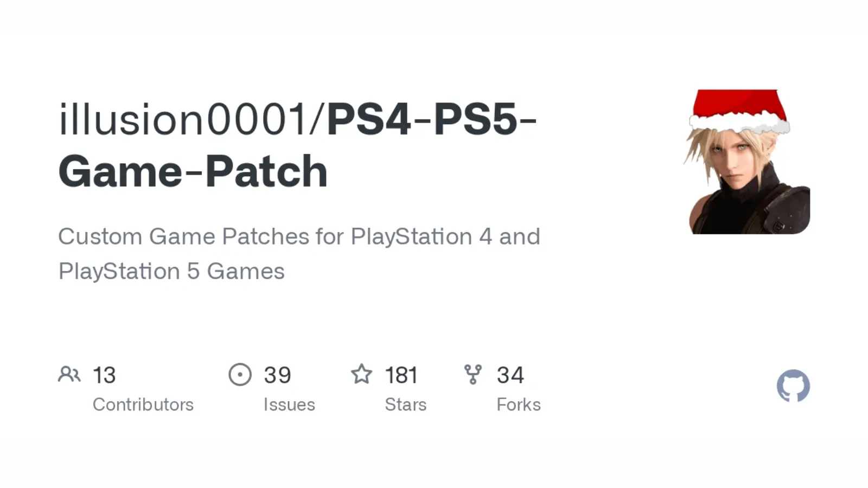Click the owner name illusion0001
The width and height of the screenshot is (868, 488).
[x=183, y=119]
